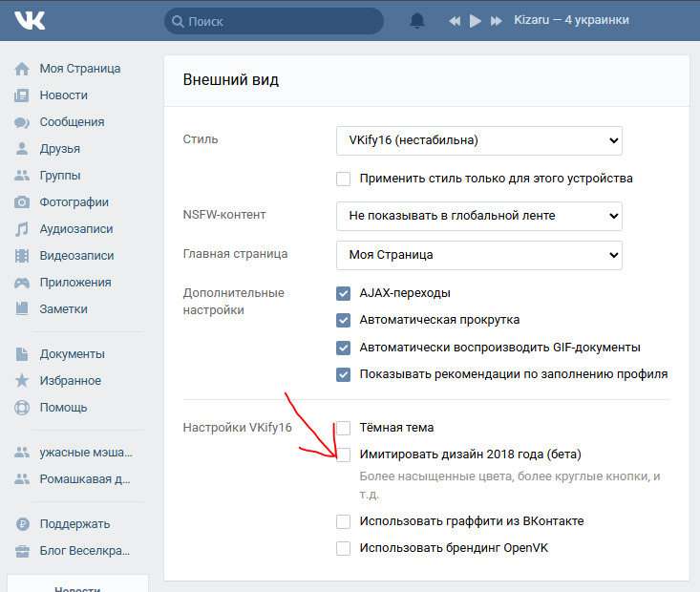Click the film icon beside Видеозаписи
This screenshot has width=700, height=592.
tap(21, 256)
